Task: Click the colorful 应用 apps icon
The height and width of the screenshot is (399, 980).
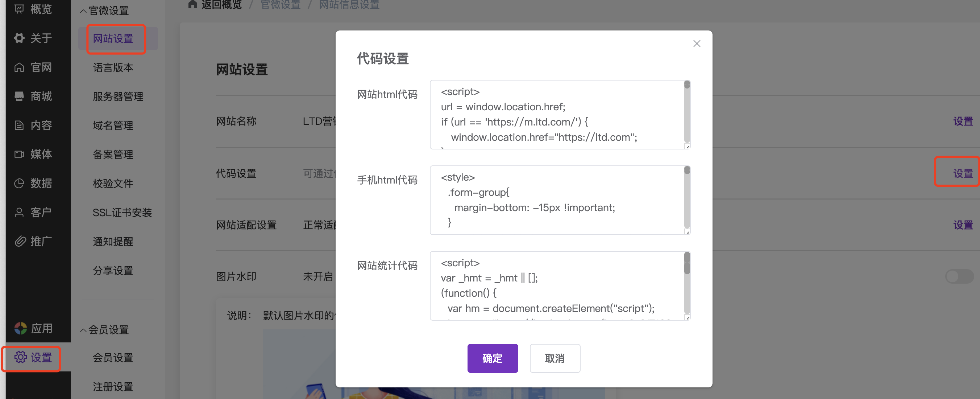Action: point(21,328)
